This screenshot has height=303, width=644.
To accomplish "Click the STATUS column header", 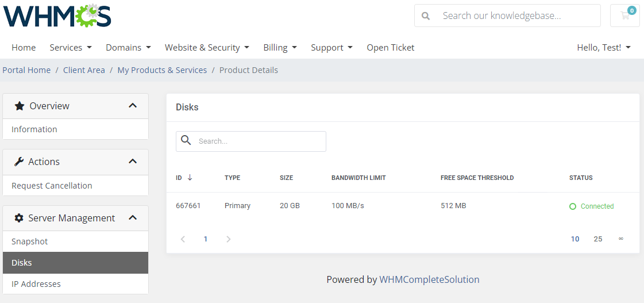I will (x=581, y=178).
